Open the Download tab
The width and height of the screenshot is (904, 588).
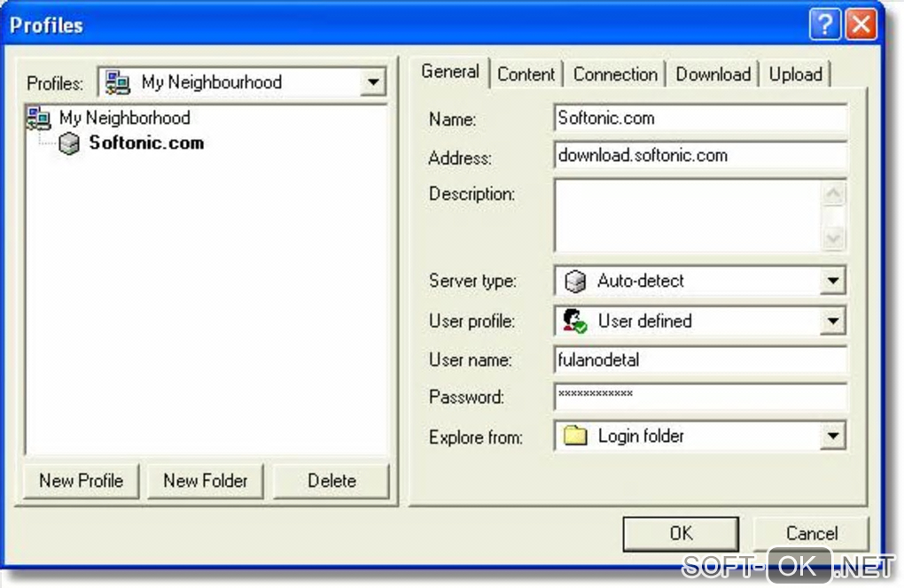(x=713, y=74)
